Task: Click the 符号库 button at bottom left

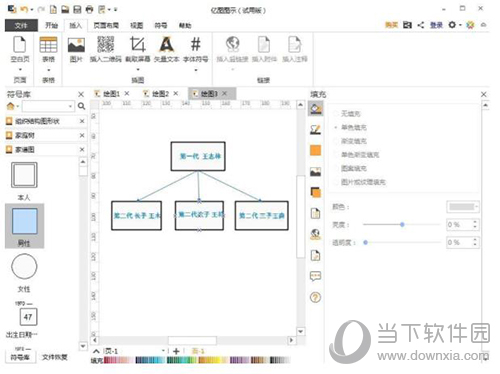Action: 20,357
